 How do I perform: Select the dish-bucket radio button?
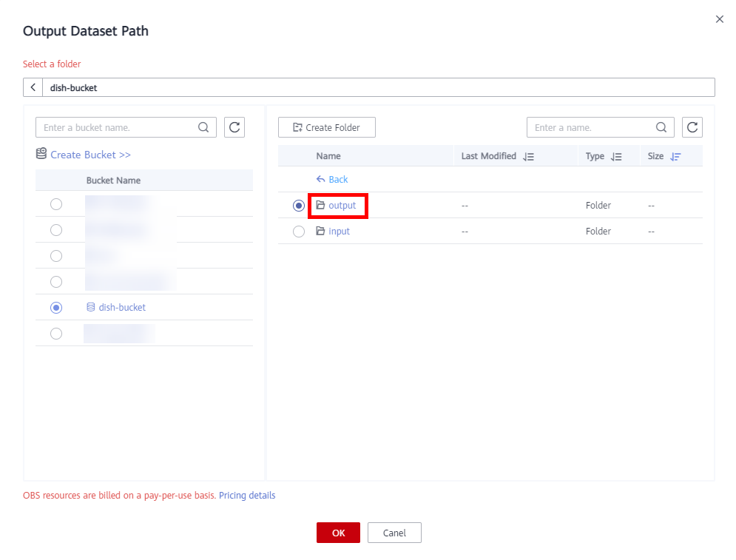tap(56, 308)
